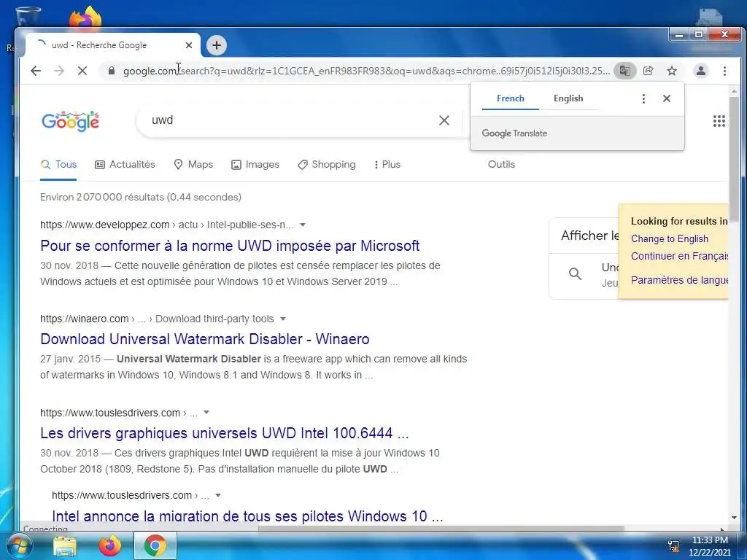This screenshot has height=560, width=747.
Task: Click the https://www.developpez.com breadcrumb text
Action: (x=105, y=225)
